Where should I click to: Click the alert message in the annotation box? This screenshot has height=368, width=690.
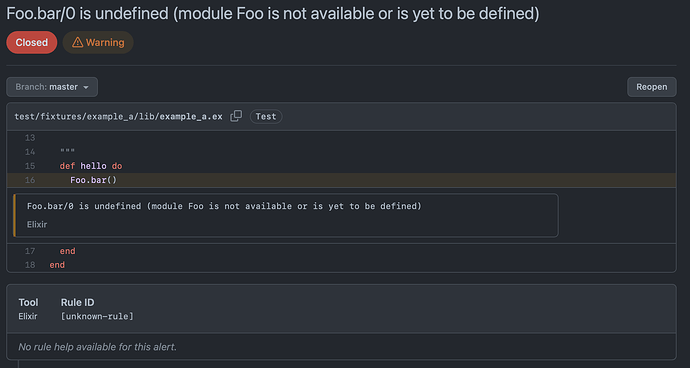(224, 206)
